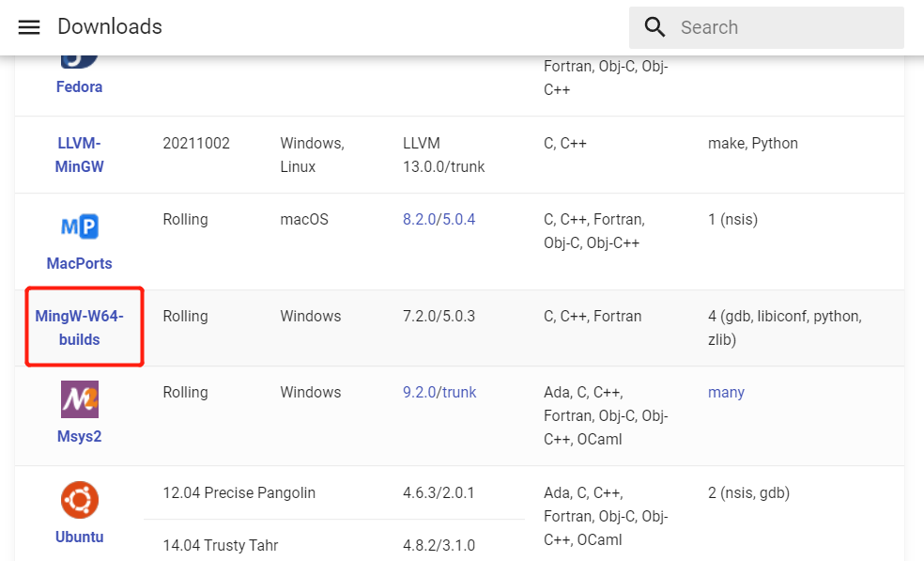Image resolution: width=924 pixels, height=561 pixels.
Task: Click the Rolling cell in MingW-W64-builds row
Action: [x=185, y=316]
